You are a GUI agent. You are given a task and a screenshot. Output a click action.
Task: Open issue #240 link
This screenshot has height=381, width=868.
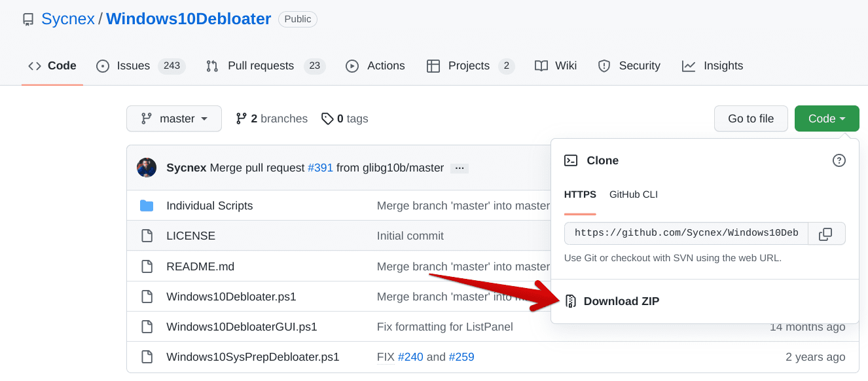410,357
